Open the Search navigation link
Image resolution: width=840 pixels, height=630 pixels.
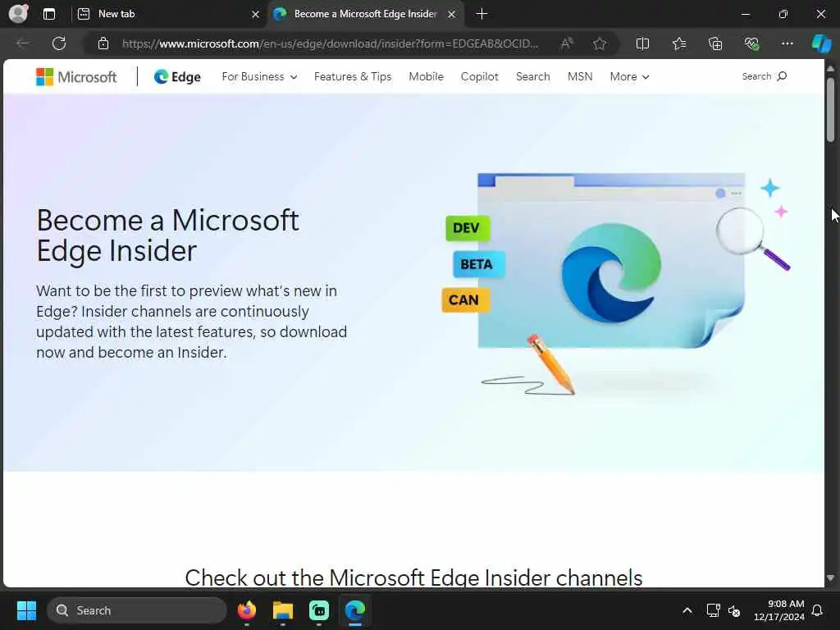point(532,76)
